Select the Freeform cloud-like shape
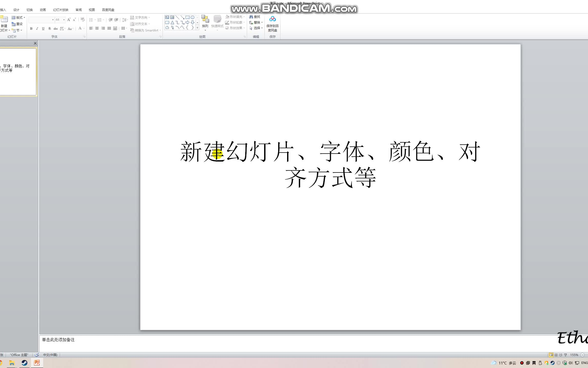The width and height of the screenshot is (588, 368). point(167,28)
